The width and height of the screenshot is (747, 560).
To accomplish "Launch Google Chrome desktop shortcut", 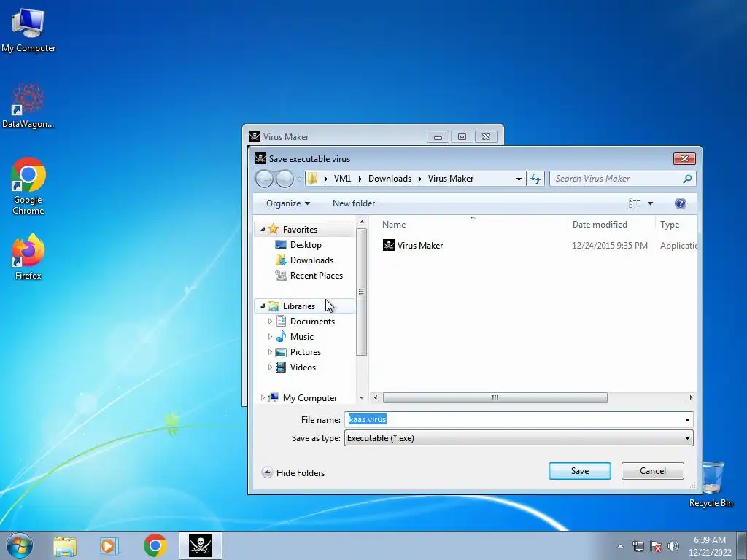I will 28,186.
